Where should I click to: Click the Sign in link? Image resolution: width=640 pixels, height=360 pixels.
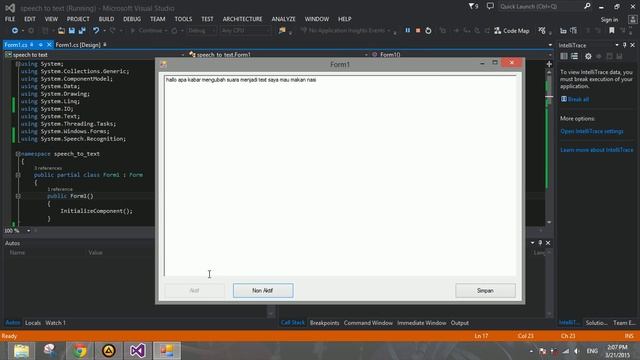[609, 20]
